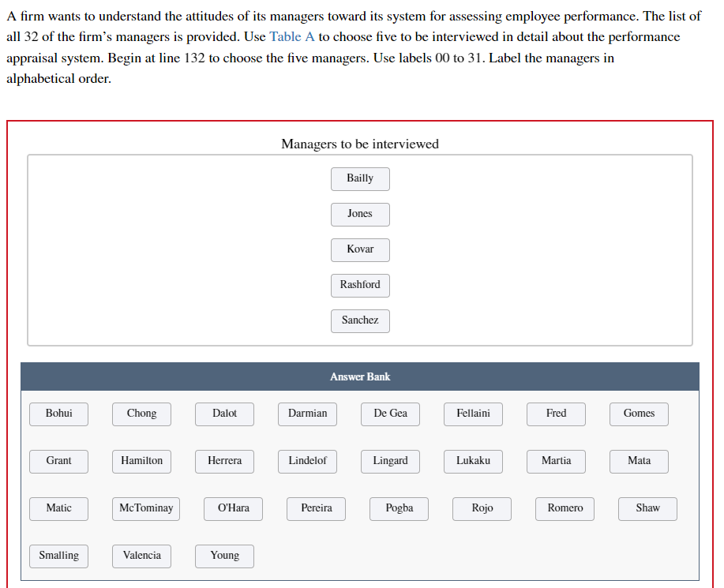
Task: Pick the Pereira answer chip
Action: click(317, 509)
